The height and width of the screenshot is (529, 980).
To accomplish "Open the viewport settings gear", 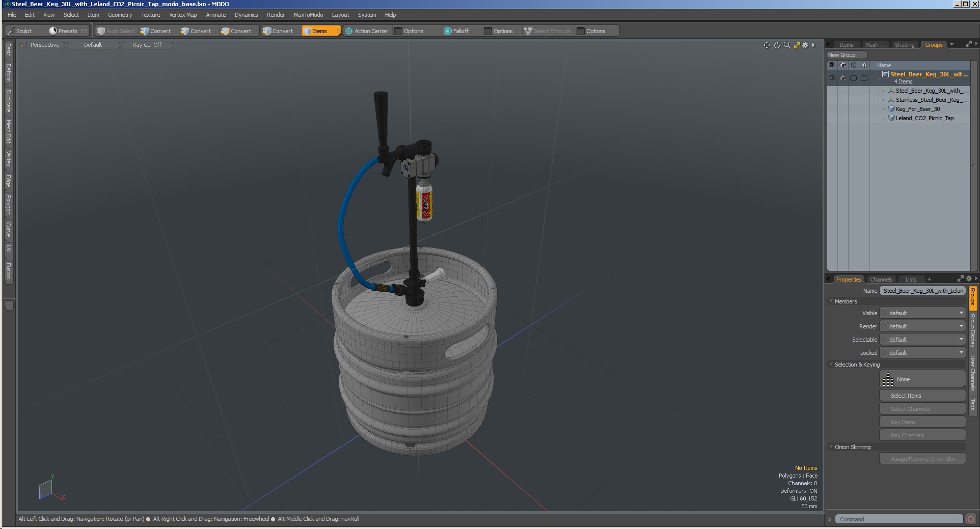I will [805, 45].
